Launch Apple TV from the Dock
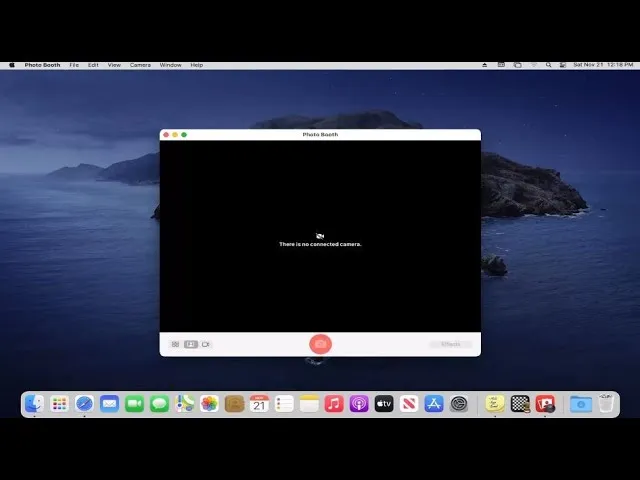This screenshot has width=640, height=480. [384, 404]
